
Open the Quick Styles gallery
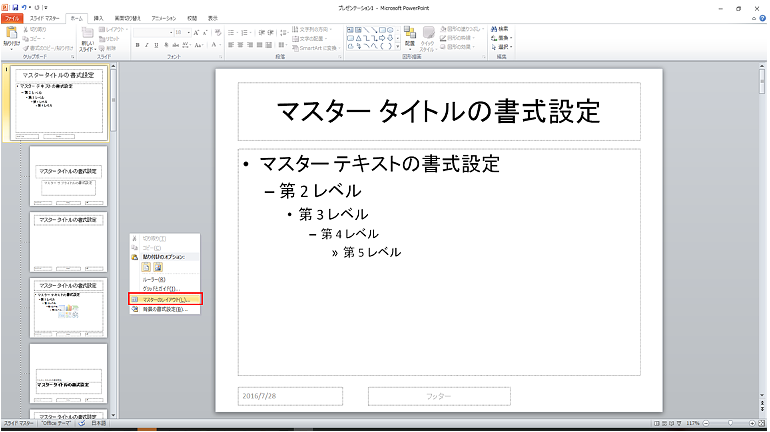click(428, 38)
